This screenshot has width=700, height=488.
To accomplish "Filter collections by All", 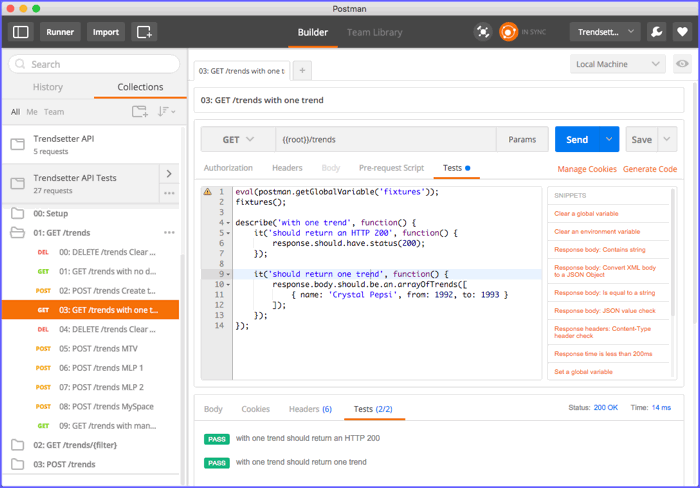I will point(15,112).
